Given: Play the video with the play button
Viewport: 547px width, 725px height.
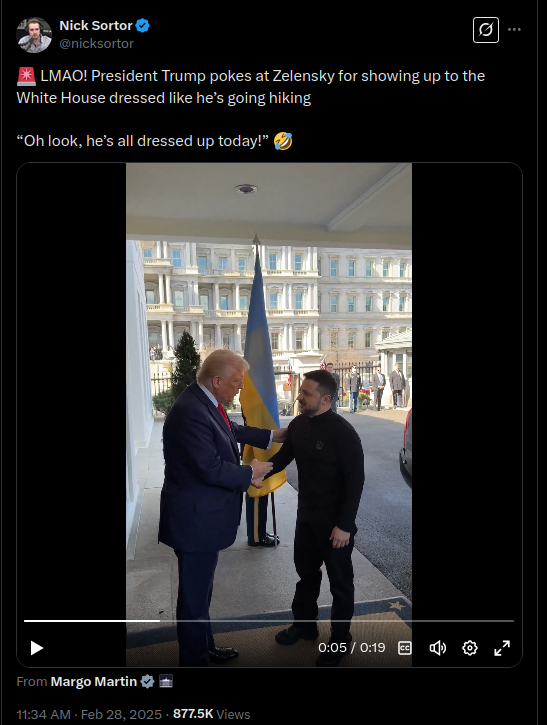Looking at the screenshot, I should click(x=37, y=648).
